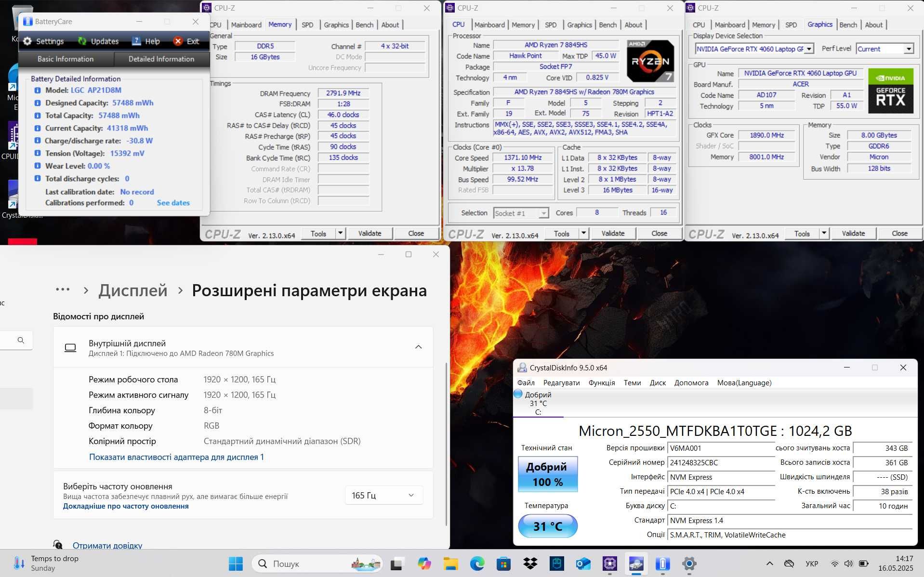Open Показати властивості адаптера для дисплея 1
Viewport: 924px width, 577px height.
coord(176,457)
